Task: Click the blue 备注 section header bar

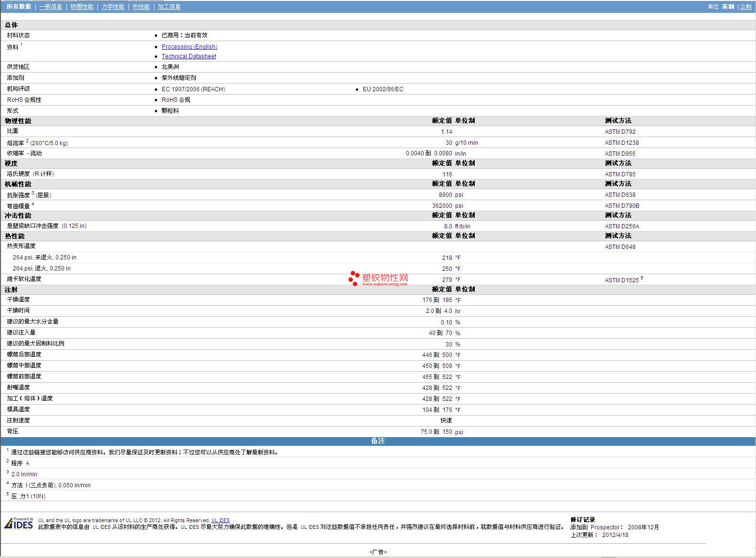Action: coord(378,441)
